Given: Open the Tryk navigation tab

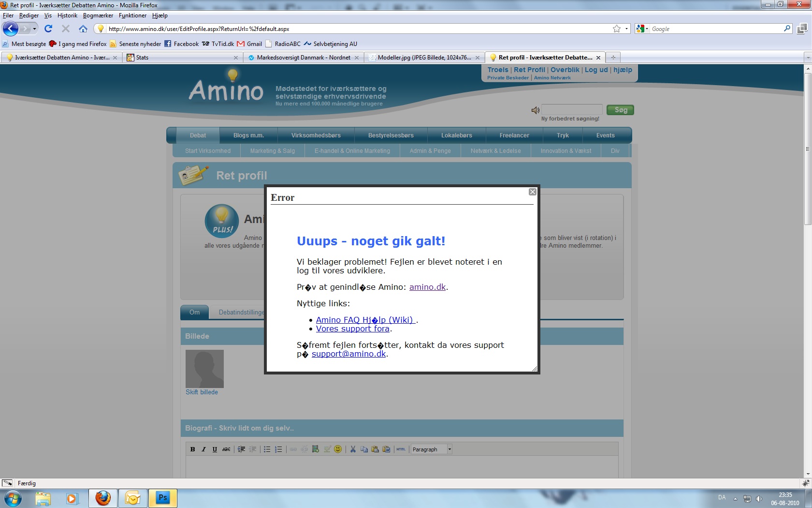Looking at the screenshot, I should coord(563,135).
